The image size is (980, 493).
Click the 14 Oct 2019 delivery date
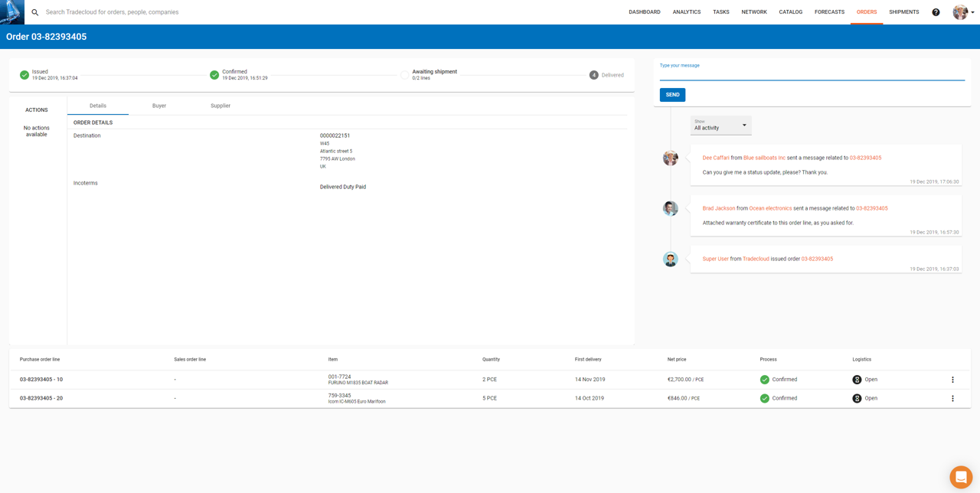[x=590, y=399]
